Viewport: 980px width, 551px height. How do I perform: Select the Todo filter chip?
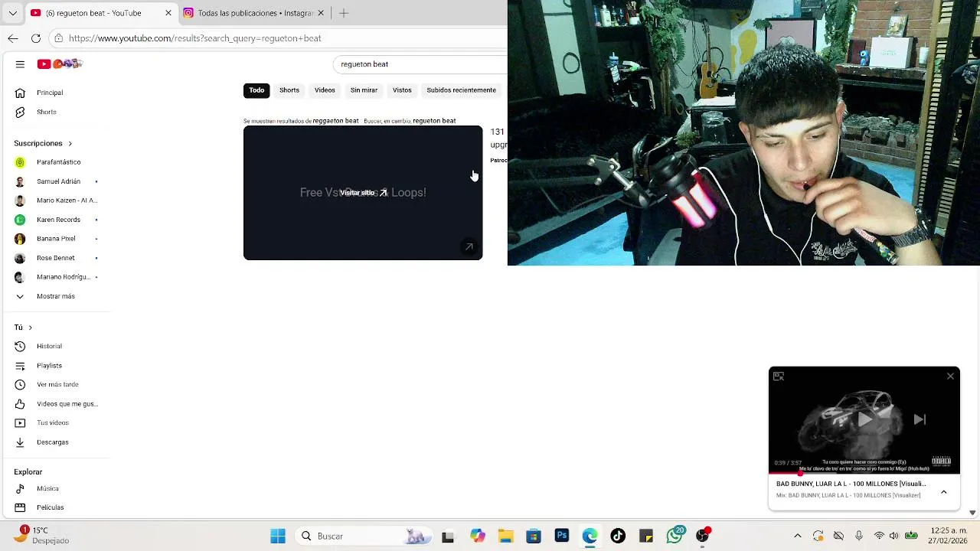click(256, 90)
